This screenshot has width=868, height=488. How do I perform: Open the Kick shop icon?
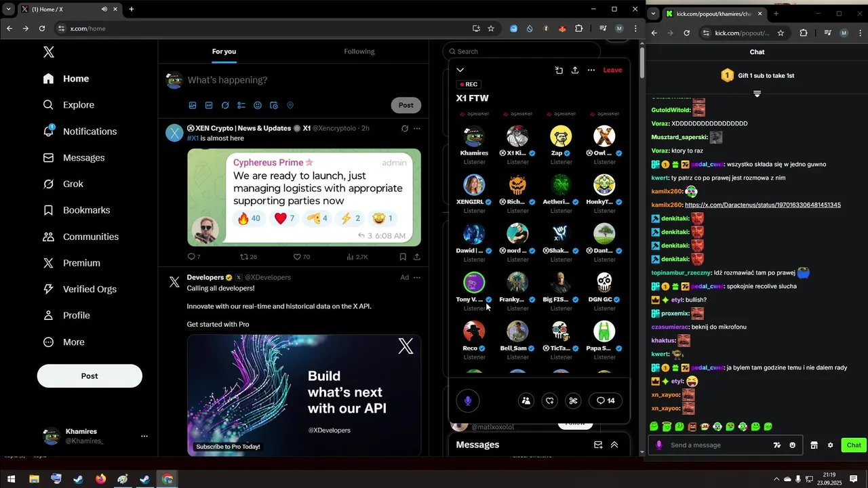tap(814, 445)
